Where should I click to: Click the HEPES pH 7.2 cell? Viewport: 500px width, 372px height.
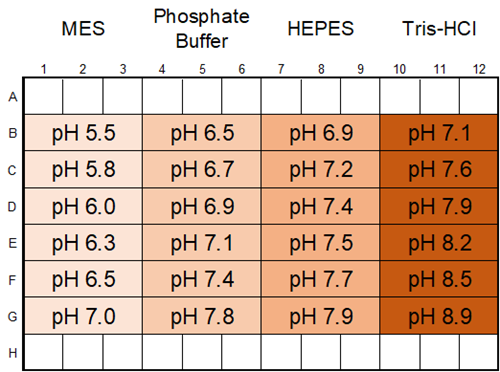click(321, 169)
